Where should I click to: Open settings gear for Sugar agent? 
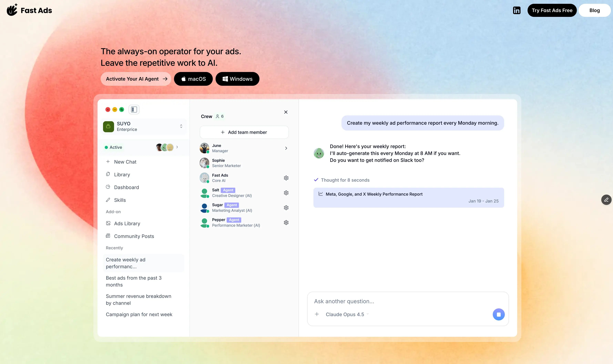286,208
